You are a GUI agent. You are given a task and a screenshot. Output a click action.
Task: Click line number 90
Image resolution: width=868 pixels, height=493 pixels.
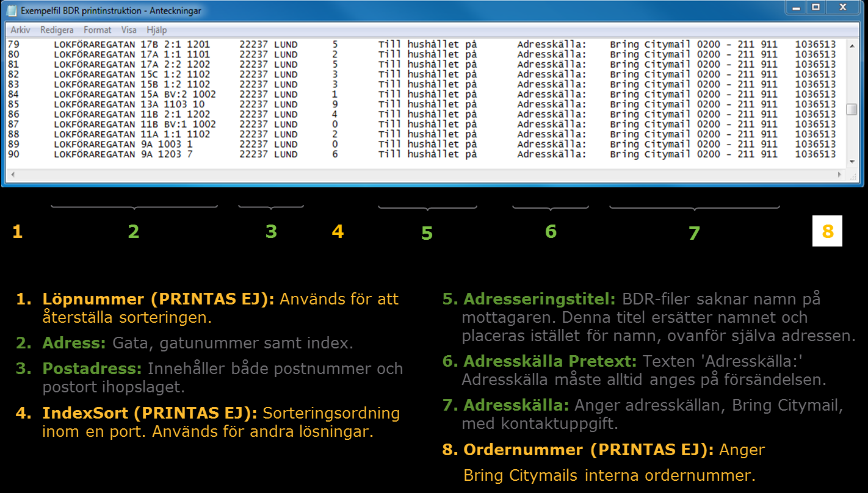pos(13,154)
